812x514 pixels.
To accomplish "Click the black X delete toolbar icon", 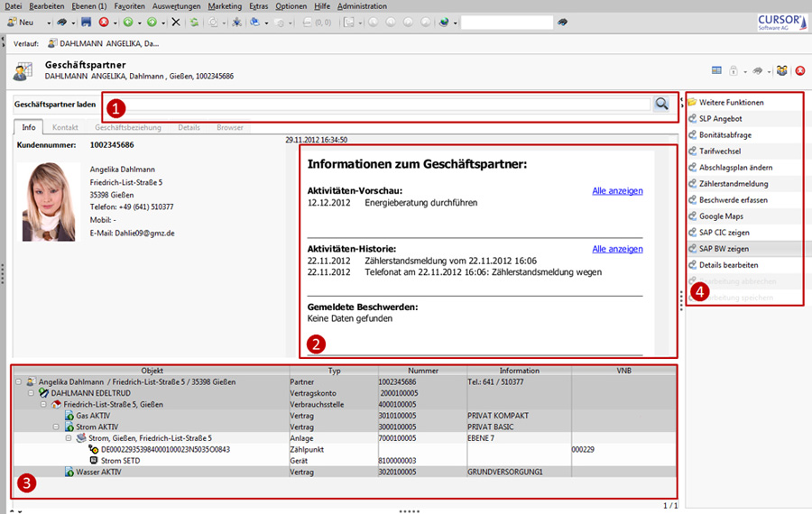I will [x=176, y=22].
